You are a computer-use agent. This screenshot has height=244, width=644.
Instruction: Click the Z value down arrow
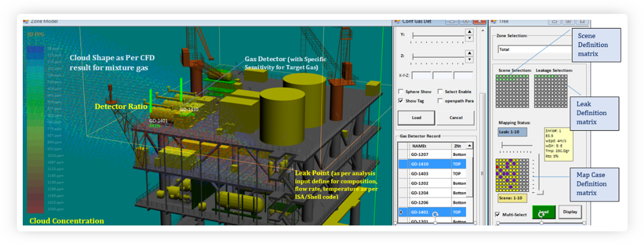click(469, 59)
